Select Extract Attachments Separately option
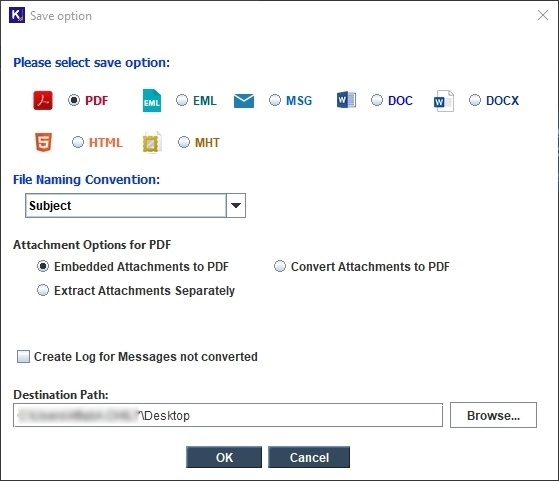 pyautogui.click(x=43, y=290)
